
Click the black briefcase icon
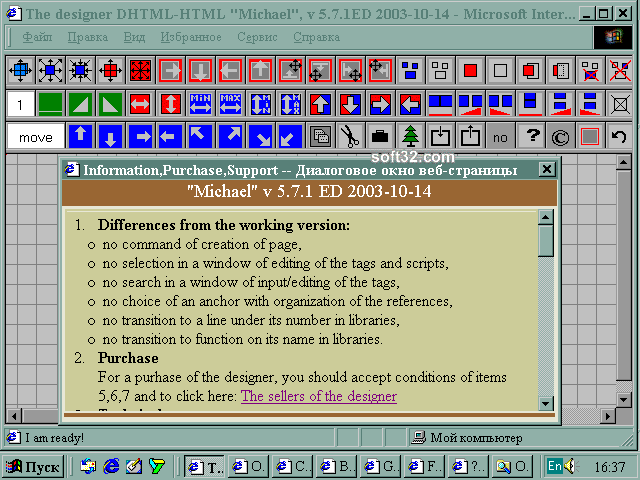tap(380, 136)
